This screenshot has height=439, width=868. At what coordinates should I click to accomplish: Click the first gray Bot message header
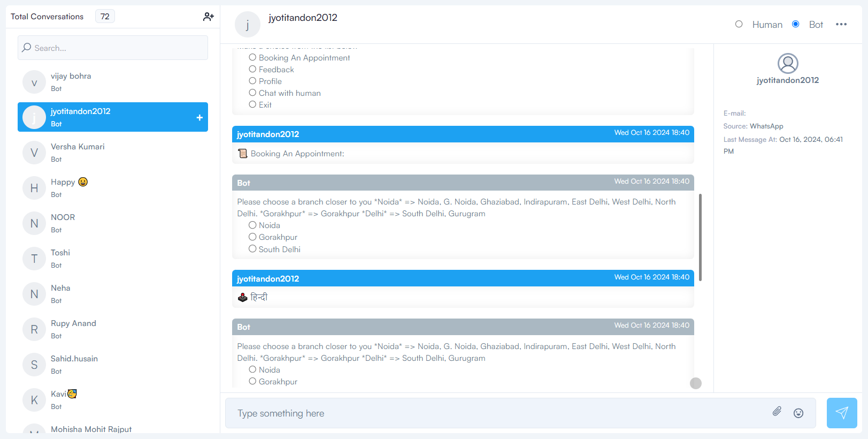pos(463,183)
